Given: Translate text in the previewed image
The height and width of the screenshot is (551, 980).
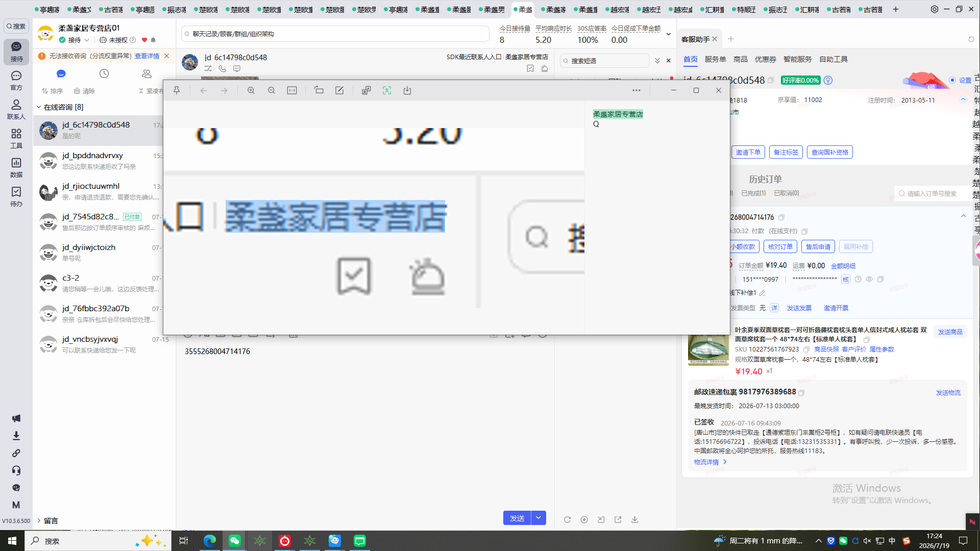Looking at the screenshot, I should point(366,90).
